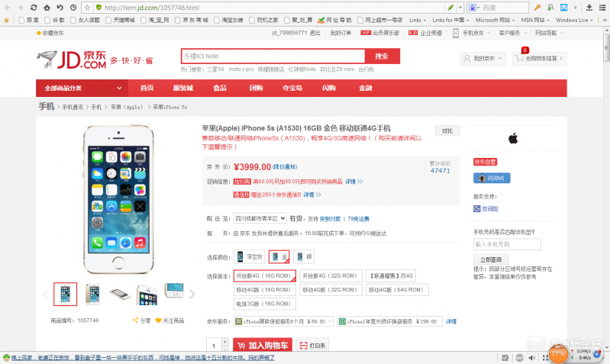The height and width of the screenshot is (364, 610).
Task: Select the 银 silver color option
Action: click(x=304, y=256)
